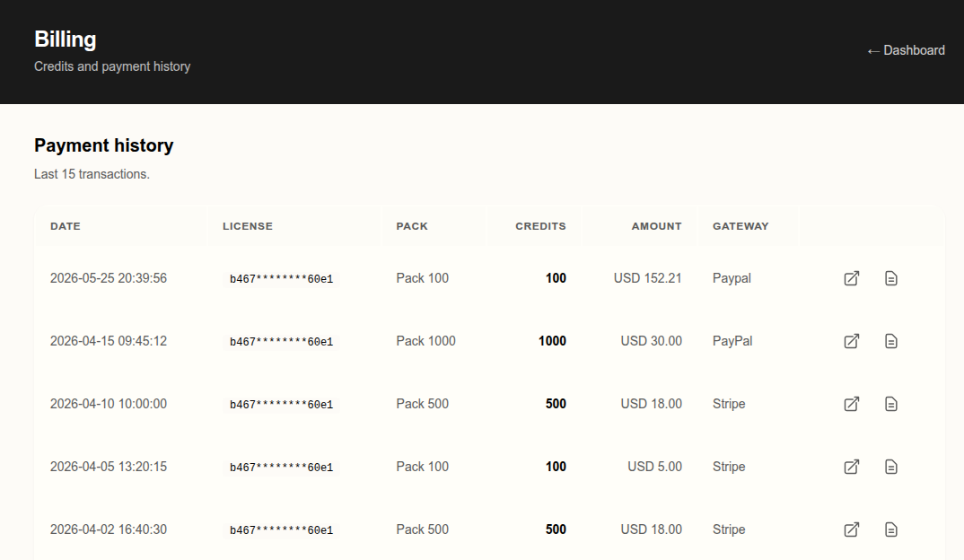The height and width of the screenshot is (560, 964).
Task: Click credits 100 in 2026-05-25 row
Action: tap(556, 278)
